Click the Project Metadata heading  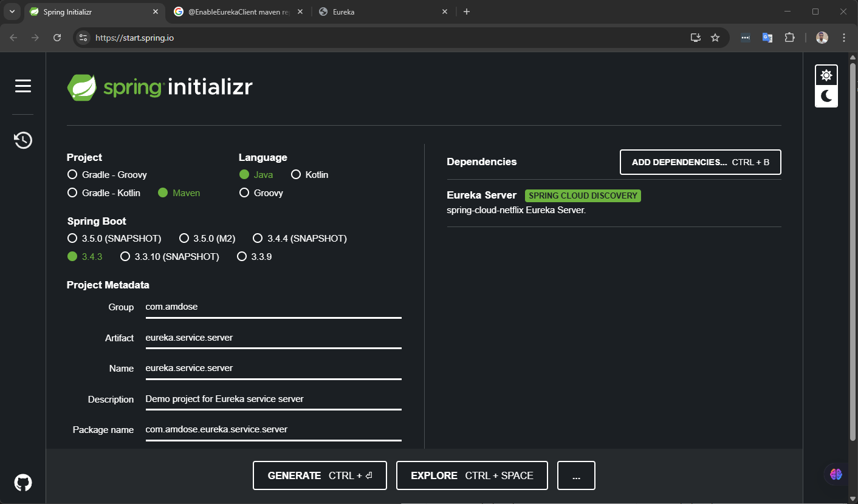[x=108, y=285]
